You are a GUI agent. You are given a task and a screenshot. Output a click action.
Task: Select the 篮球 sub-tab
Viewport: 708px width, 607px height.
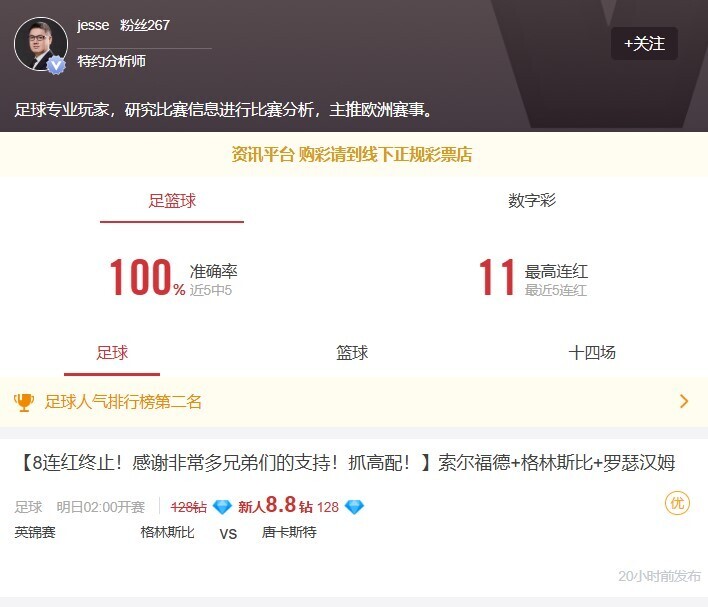tap(352, 353)
